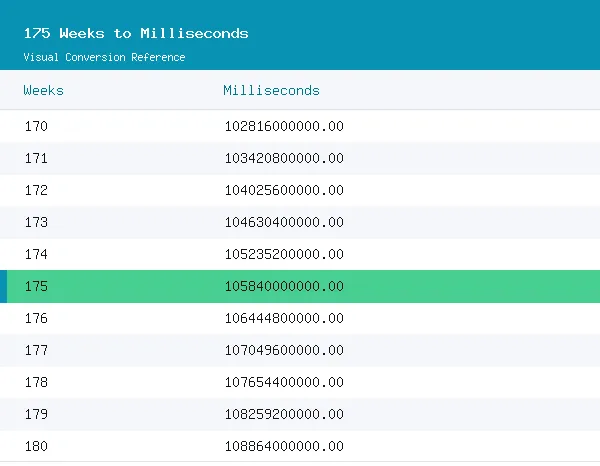Viewport: 600px width, 466px height.
Task: Select the value '108259200000.00'
Action: (x=284, y=414)
